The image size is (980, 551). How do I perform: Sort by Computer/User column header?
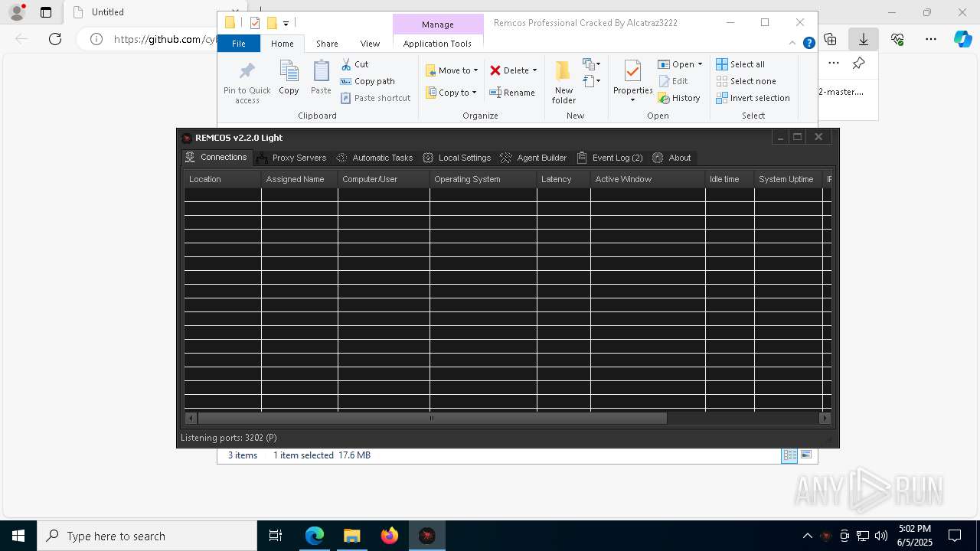[x=384, y=179]
